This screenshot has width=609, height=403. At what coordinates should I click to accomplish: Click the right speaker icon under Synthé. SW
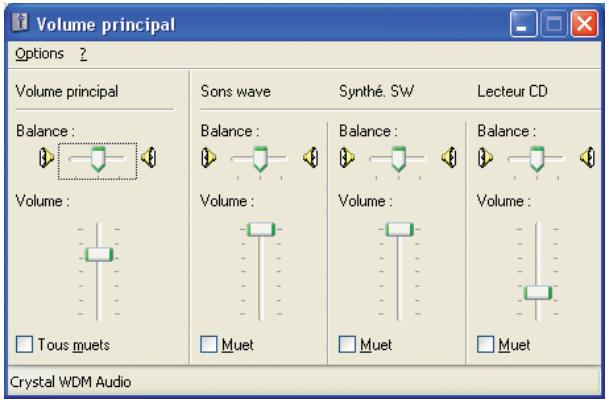click(449, 158)
